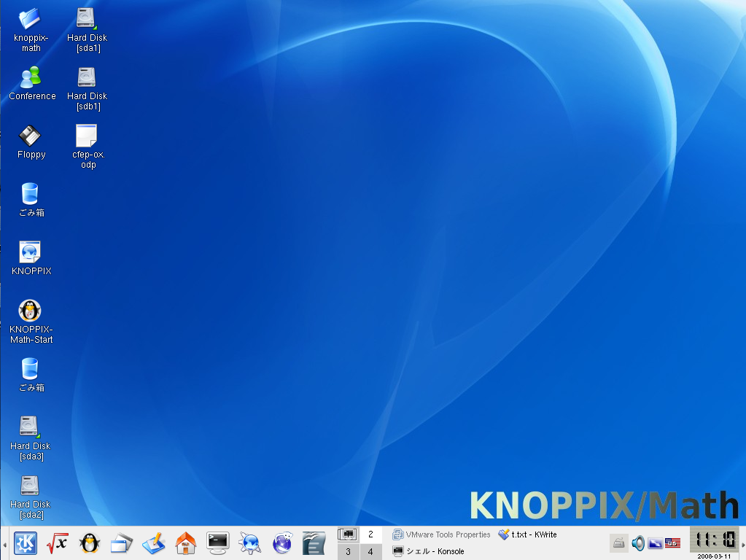Launch the square-root math menu icon
The width and height of the screenshot is (746, 560).
click(57, 543)
